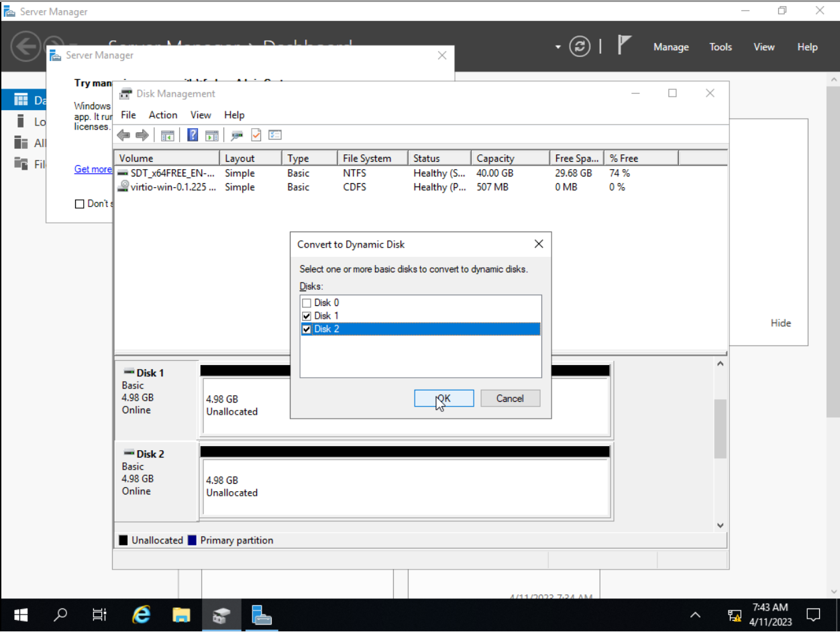Select the All Servers icon in the sidebar
840x632 pixels.
point(21,143)
